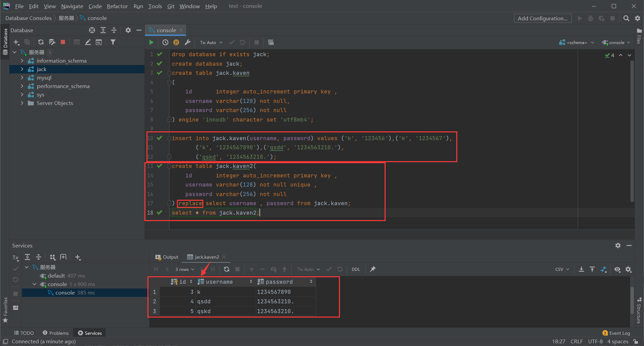Open the console session dropdown at the top right
This screenshot has height=346, width=644.
[x=616, y=42]
